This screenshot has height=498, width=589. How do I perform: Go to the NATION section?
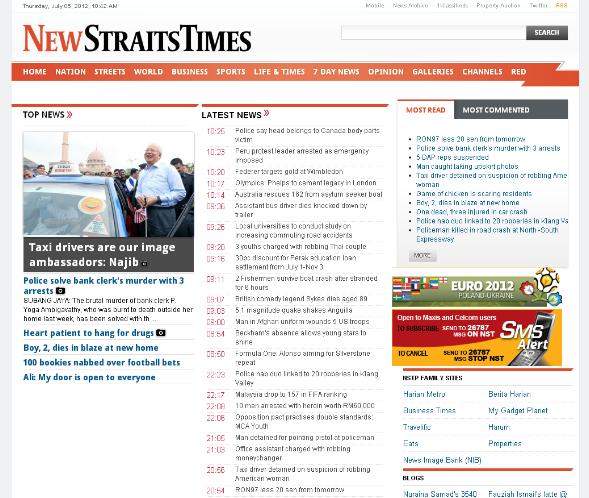(x=71, y=72)
